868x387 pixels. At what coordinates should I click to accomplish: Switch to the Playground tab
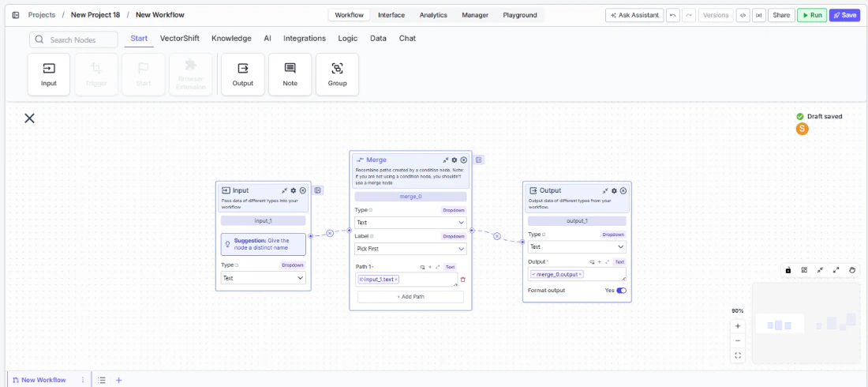520,15
